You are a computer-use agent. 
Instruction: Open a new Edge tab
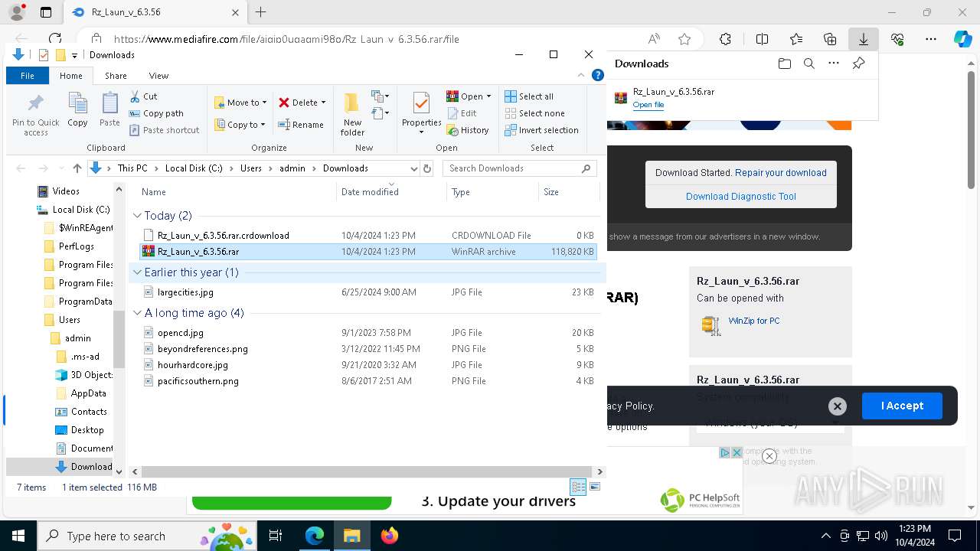[260, 12]
